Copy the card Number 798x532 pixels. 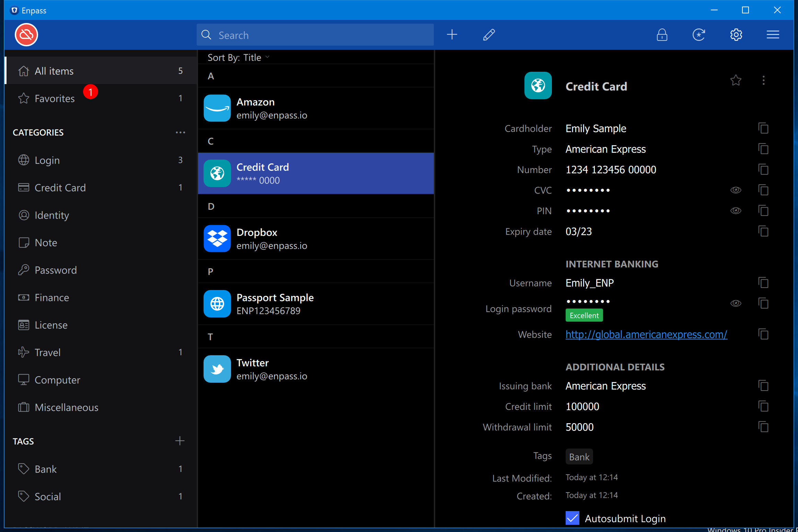[763, 170]
